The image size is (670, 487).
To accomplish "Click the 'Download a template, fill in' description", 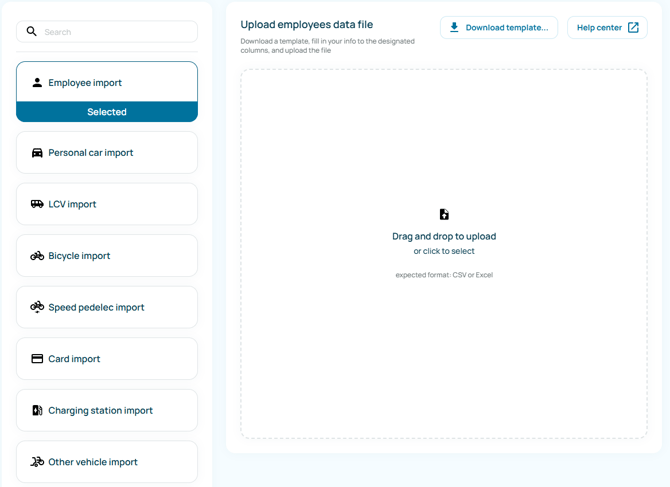I will coord(327,46).
